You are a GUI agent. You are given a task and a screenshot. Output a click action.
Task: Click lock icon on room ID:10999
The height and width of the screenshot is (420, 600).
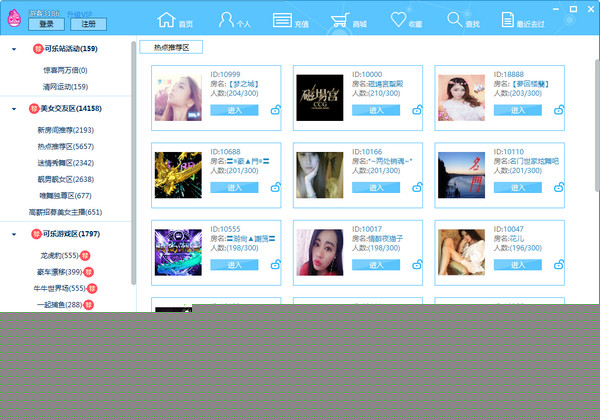276,110
